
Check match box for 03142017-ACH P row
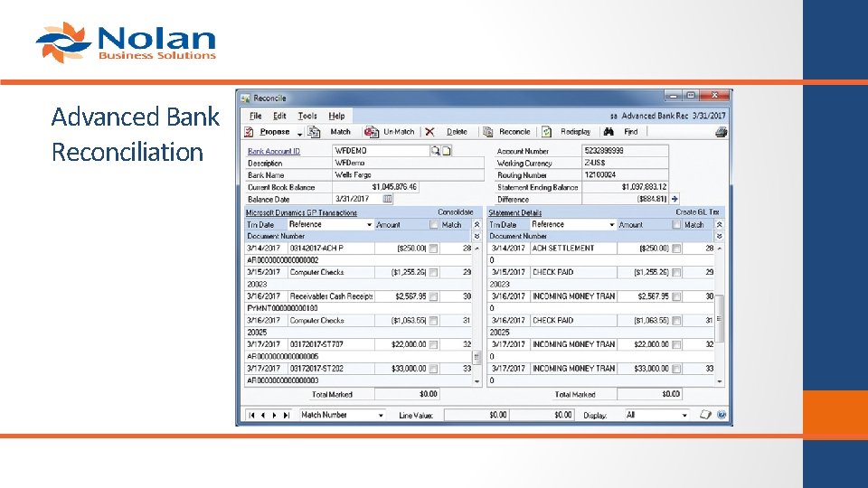click(433, 249)
